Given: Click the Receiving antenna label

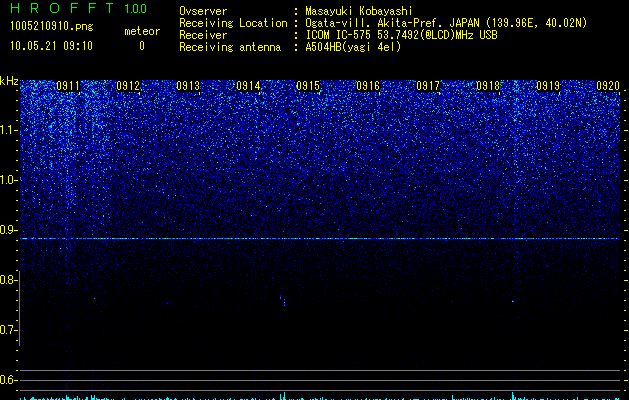Looking at the screenshot, I should tap(230, 47).
